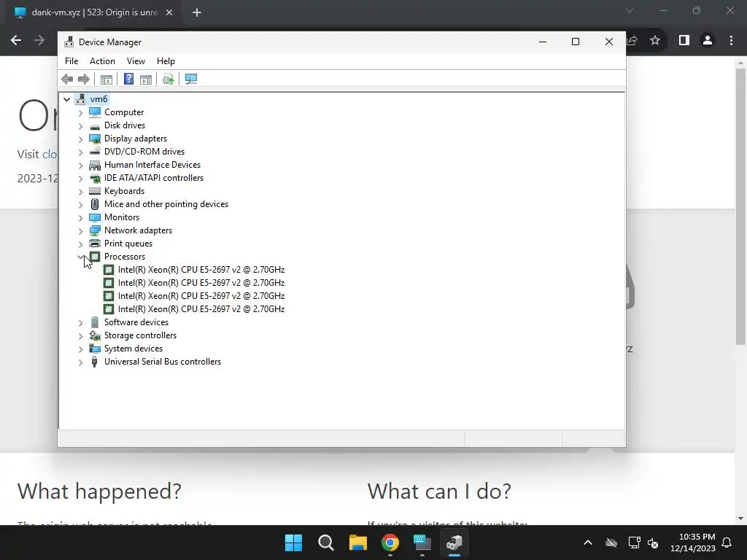Click Scan for hardware changes monitor icon

tap(191, 79)
